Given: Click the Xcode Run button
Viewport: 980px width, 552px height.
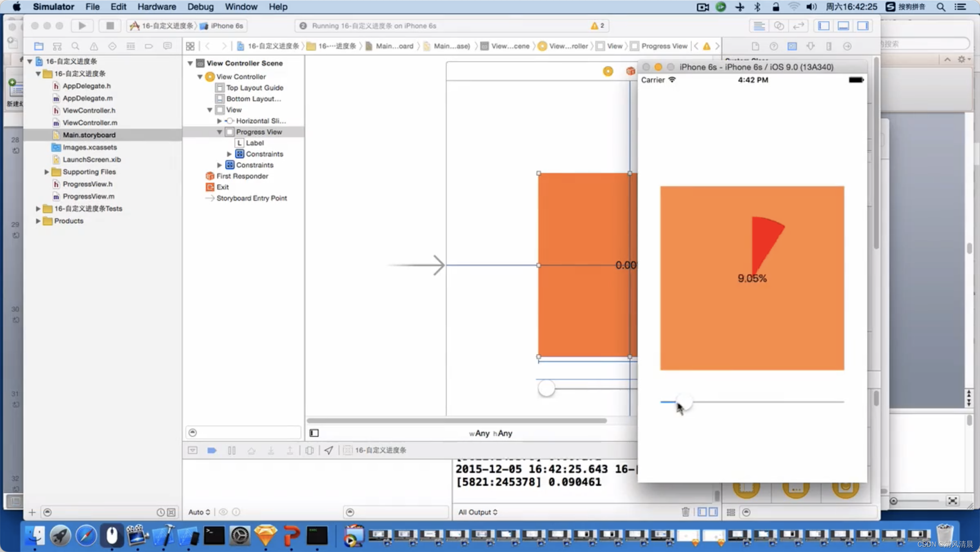Looking at the screenshot, I should coord(82,26).
